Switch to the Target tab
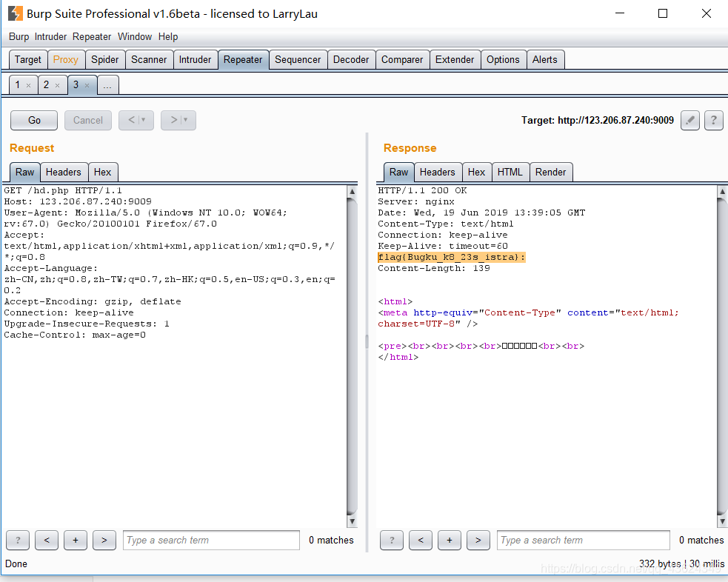This screenshot has width=728, height=582. point(28,59)
